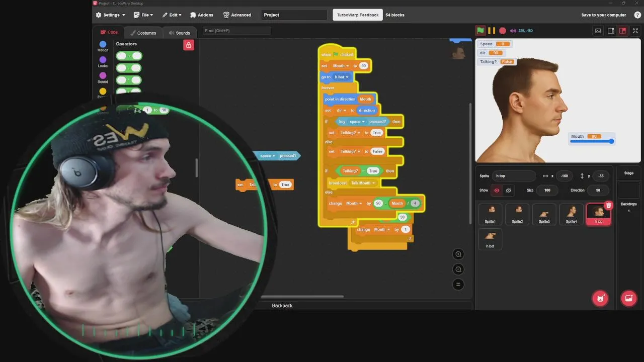Open Talk Mouth dropdown on broadcast block
Image resolution: width=644 pixels, height=362 pixels.
tap(363, 183)
